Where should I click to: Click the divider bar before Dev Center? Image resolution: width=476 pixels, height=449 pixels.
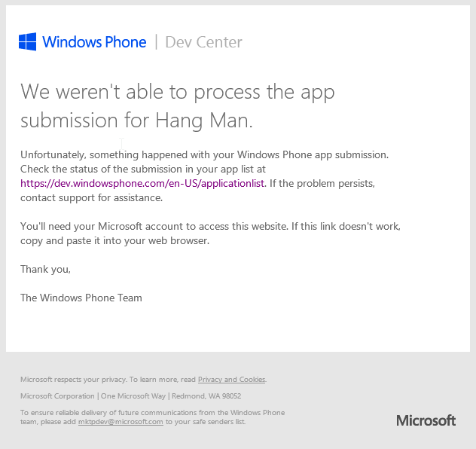pos(156,42)
